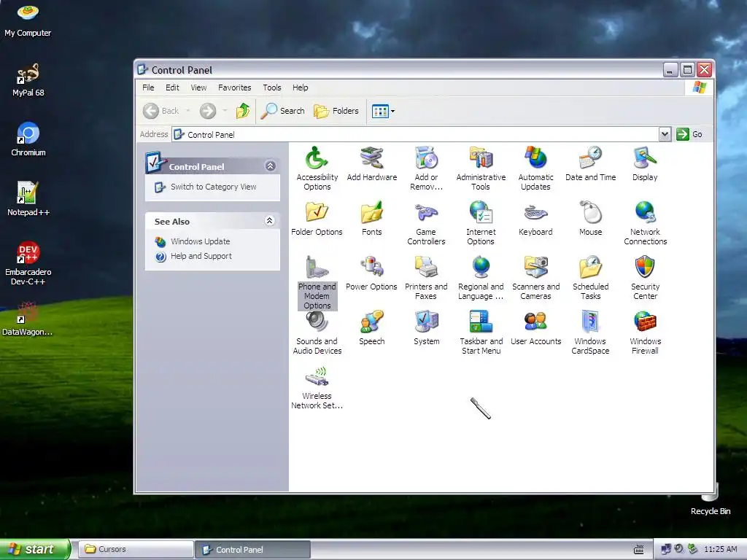Open the Favorites menu
747x560 pixels.
coord(234,87)
